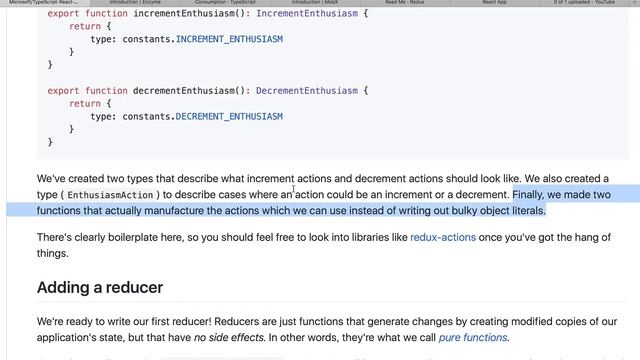The width and height of the screenshot is (640, 360).
Task: Click 'We're ready to write our first reducer!'
Action: coord(124,321)
